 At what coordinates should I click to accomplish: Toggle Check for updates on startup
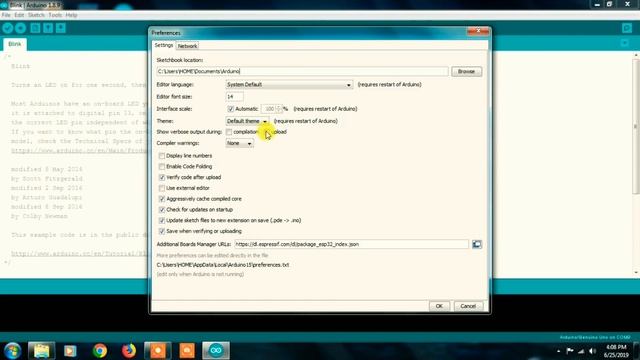tap(162, 210)
